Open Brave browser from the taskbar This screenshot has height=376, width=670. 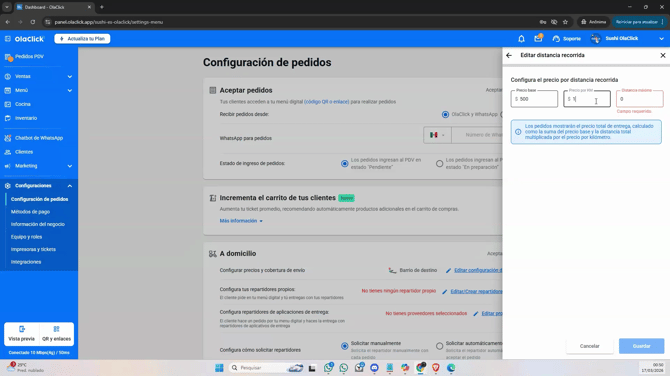pos(436,368)
